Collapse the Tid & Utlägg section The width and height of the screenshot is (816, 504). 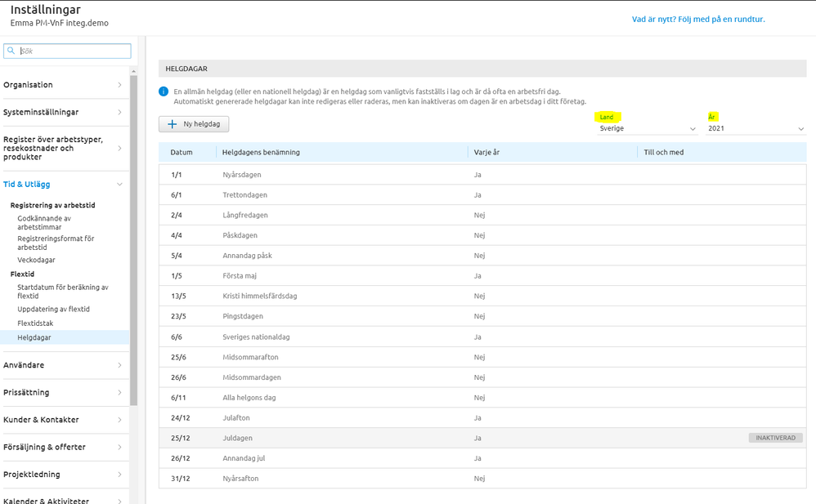[x=119, y=185]
